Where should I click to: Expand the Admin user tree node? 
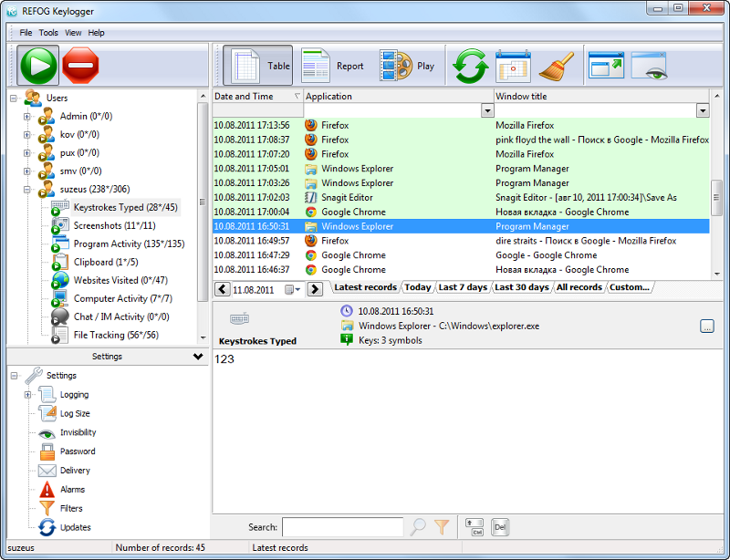27,117
